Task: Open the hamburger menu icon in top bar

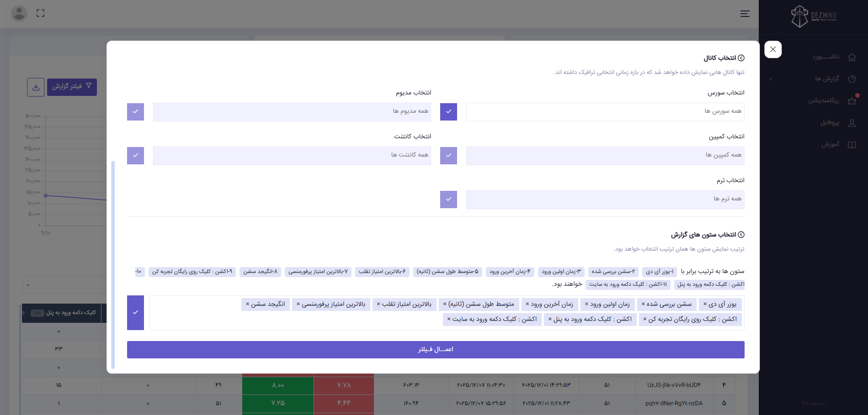Action: (745, 14)
